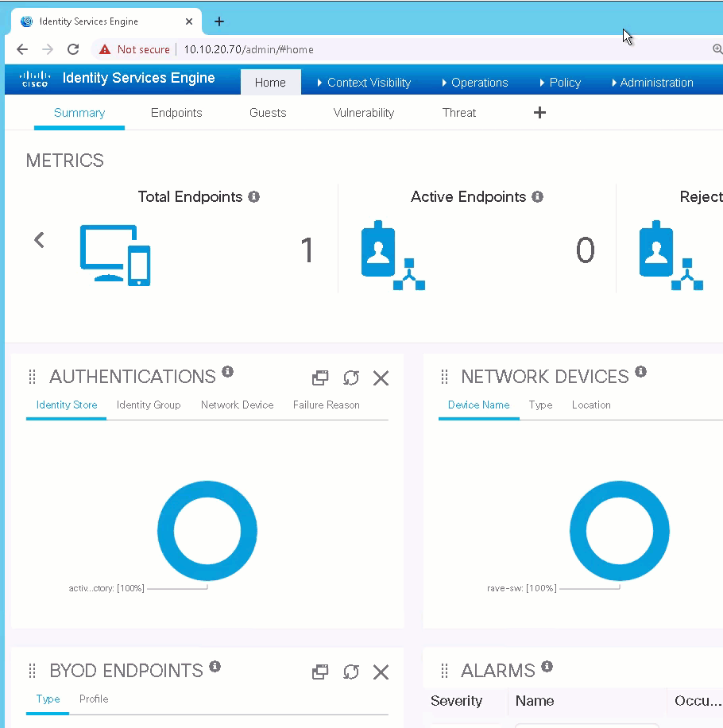723x728 pixels.
Task: Click the Authentications drag handle
Action: tap(32, 377)
